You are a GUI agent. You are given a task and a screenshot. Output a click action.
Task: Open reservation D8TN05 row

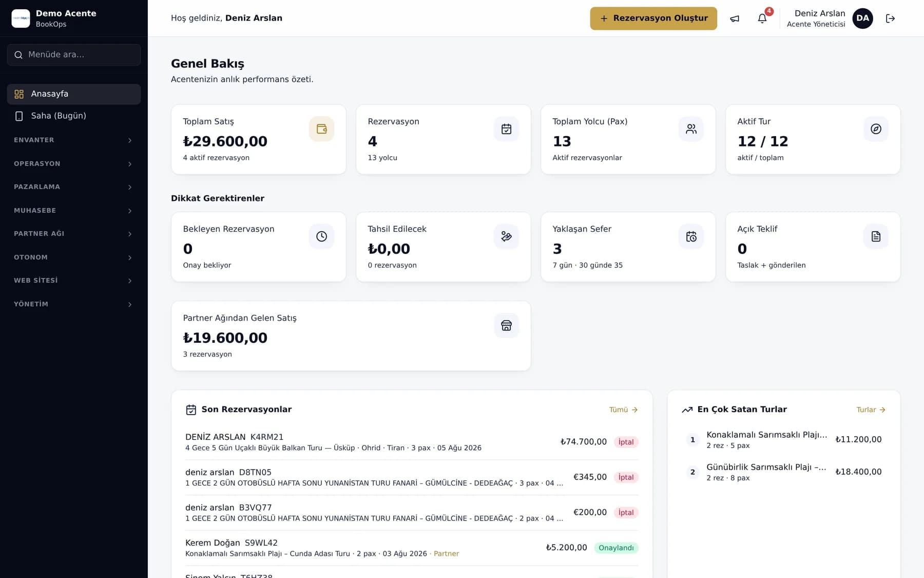click(412, 477)
